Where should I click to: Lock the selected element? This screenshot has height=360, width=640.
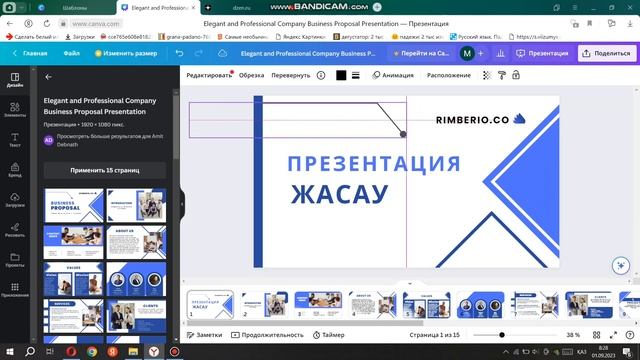click(x=516, y=75)
